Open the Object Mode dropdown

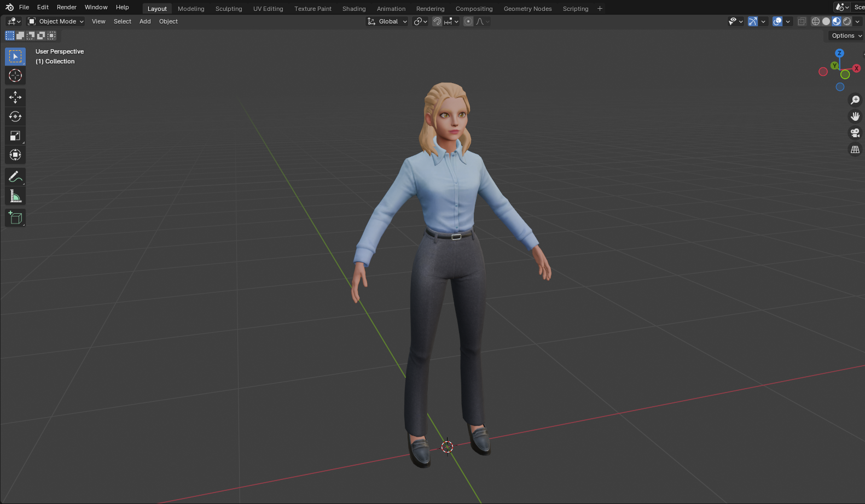click(55, 21)
